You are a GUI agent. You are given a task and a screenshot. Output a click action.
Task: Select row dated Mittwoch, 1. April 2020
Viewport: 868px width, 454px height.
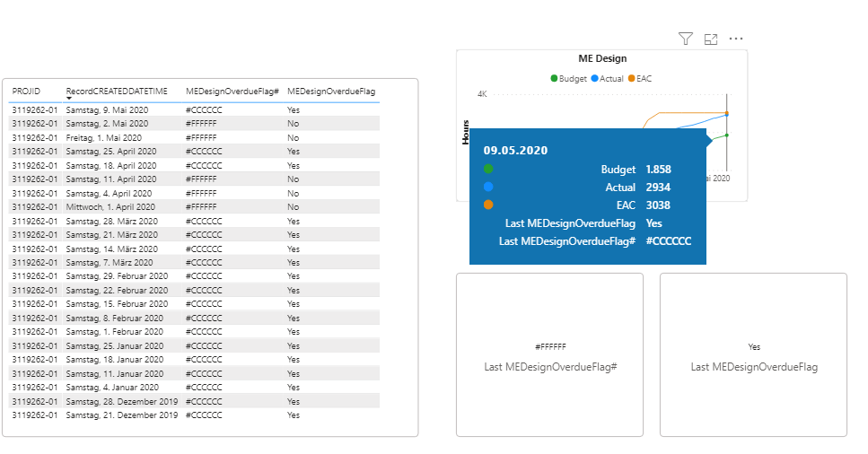tap(194, 206)
